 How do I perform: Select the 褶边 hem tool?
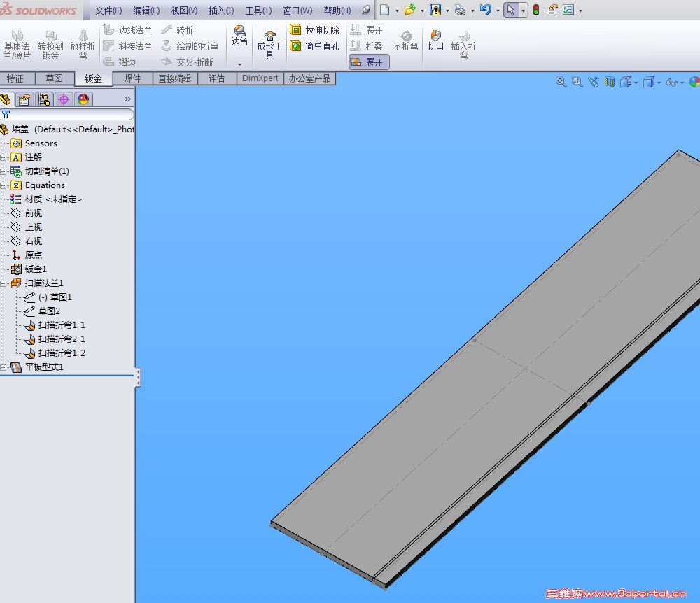(120, 62)
